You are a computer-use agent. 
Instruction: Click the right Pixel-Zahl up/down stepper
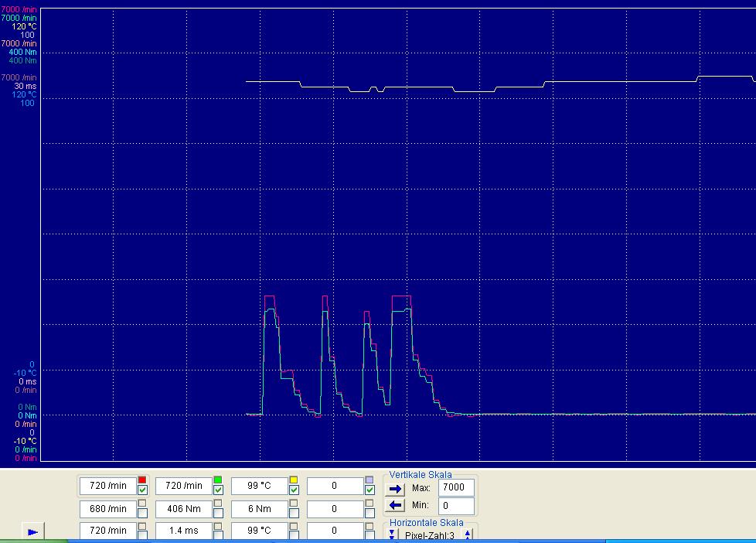click(467, 535)
